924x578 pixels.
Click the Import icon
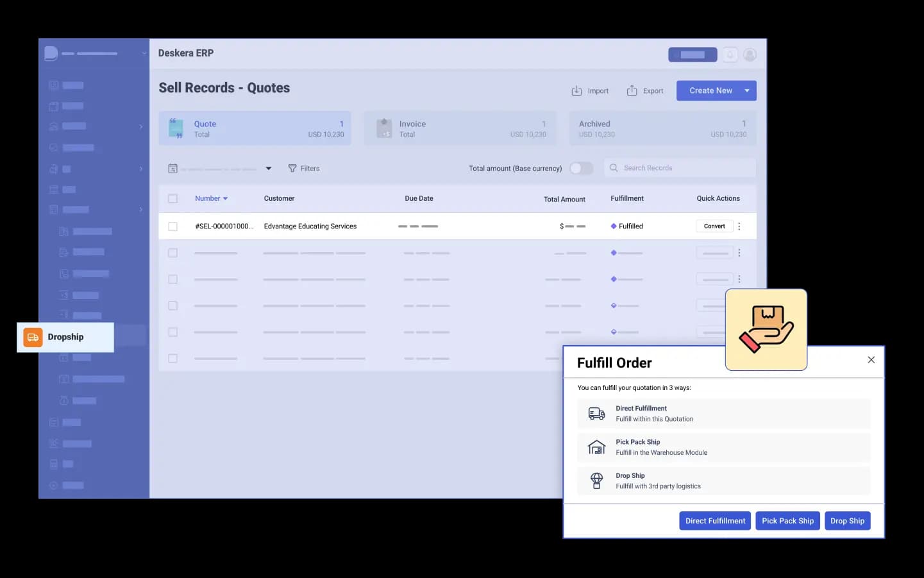(576, 91)
